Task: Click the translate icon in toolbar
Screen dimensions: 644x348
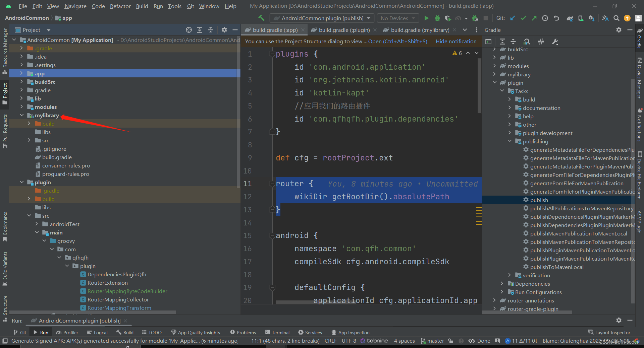Action: [605, 18]
